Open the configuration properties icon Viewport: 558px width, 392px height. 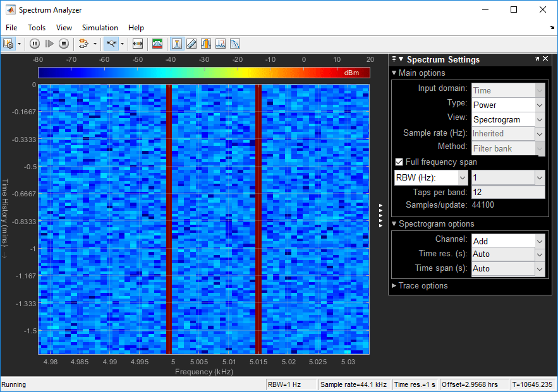pos(8,44)
